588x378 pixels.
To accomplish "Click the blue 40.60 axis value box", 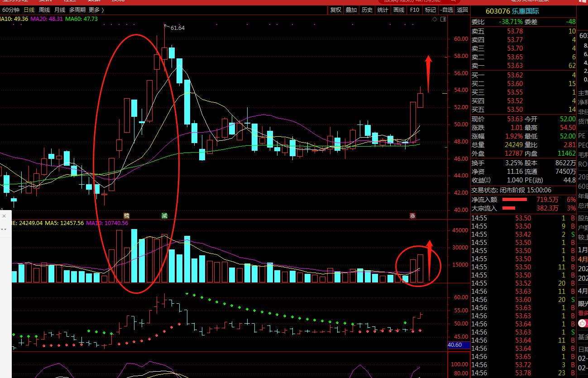I will 459,345.
